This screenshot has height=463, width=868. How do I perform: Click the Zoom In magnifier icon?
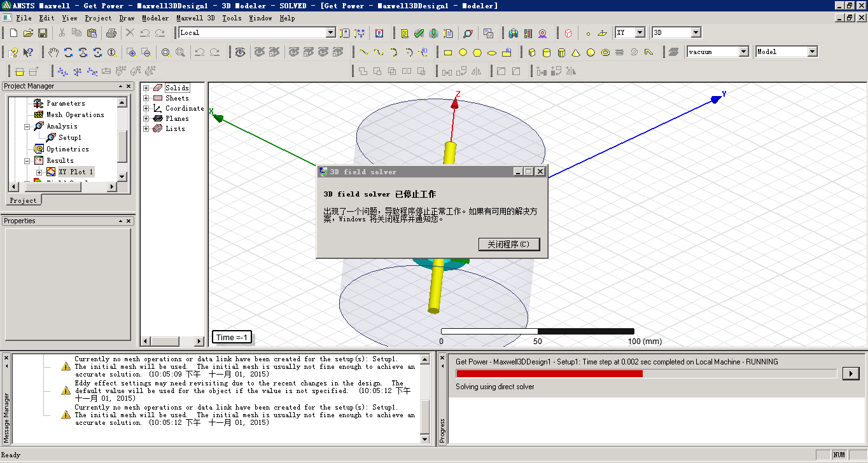[131, 52]
